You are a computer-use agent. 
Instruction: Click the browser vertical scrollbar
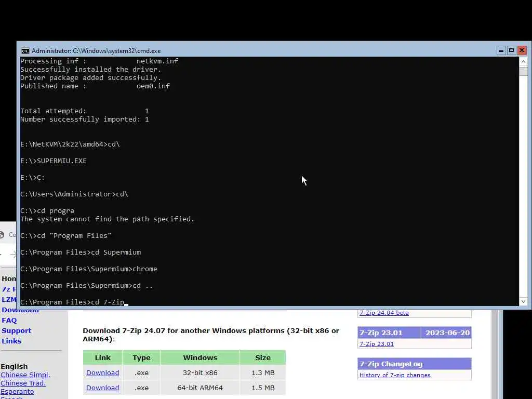(x=495, y=354)
